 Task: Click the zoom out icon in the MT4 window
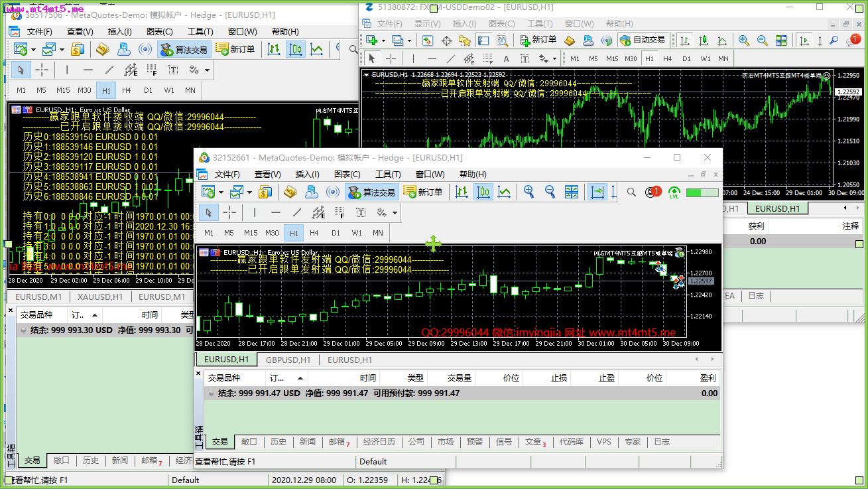pos(763,40)
